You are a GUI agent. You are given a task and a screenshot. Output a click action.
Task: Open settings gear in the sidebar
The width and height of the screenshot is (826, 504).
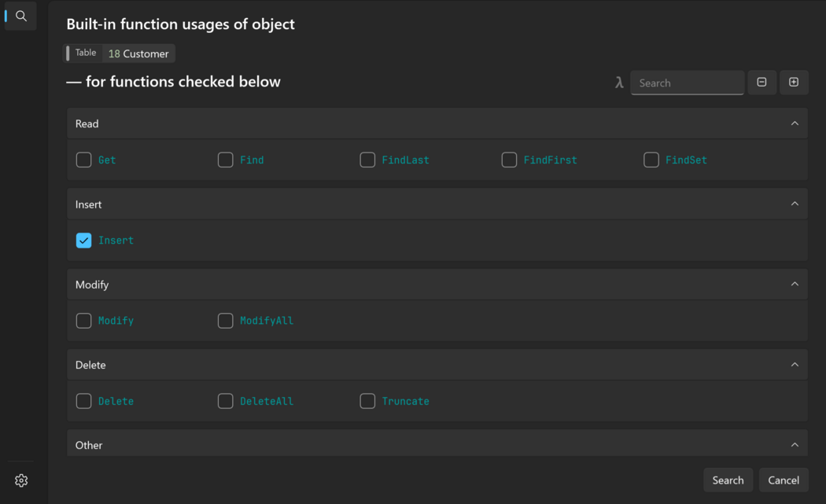pyautogui.click(x=21, y=480)
